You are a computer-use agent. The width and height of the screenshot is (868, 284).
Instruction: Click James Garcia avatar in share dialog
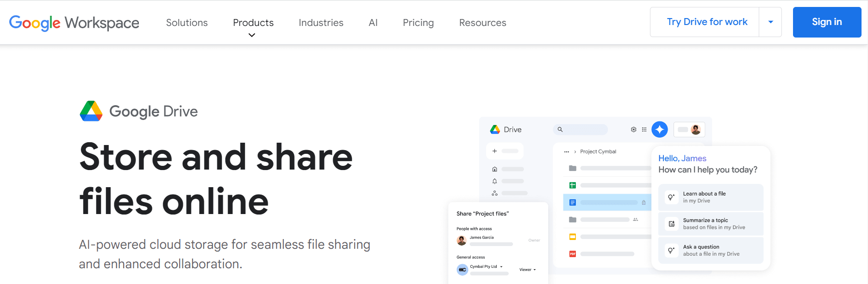(x=462, y=240)
